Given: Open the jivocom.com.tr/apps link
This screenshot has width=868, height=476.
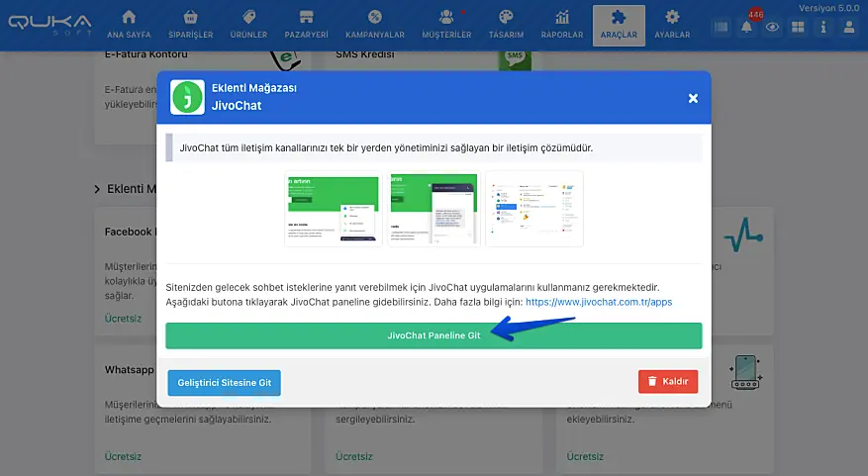Looking at the screenshot, I should coord(599,302).
